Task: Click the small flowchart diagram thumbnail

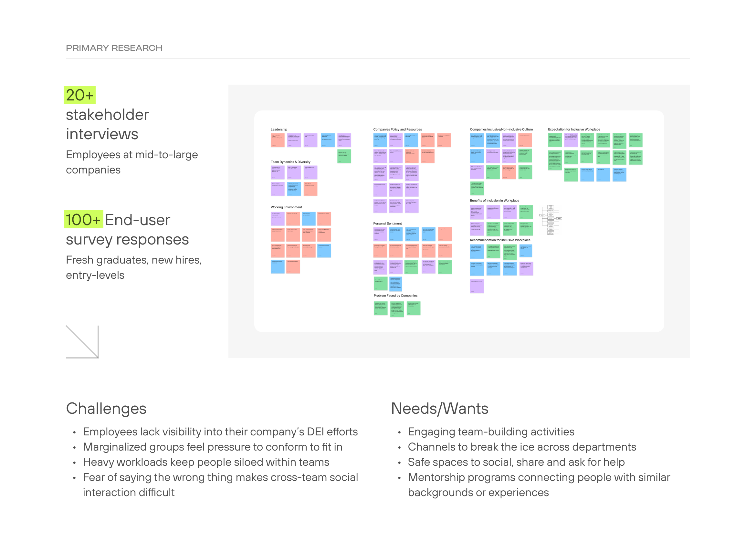Action: pos(550,220)
